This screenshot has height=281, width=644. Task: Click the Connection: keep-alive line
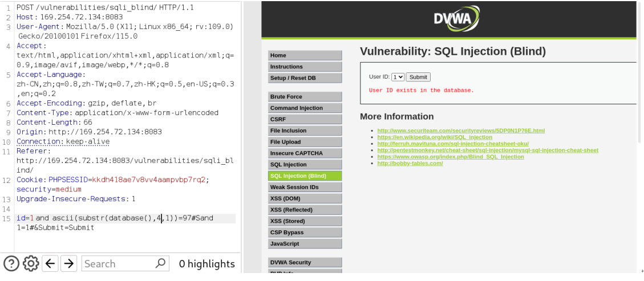(x=63, y=141)
